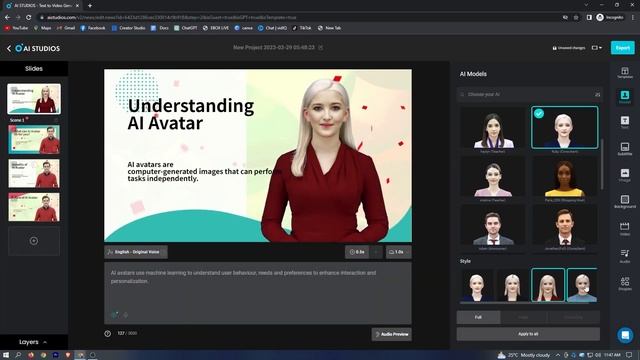Image resolution: width=640 pixels, height=360 pixels.
Task: Select the rightmost body-size tab
Action: click(573, 317)
